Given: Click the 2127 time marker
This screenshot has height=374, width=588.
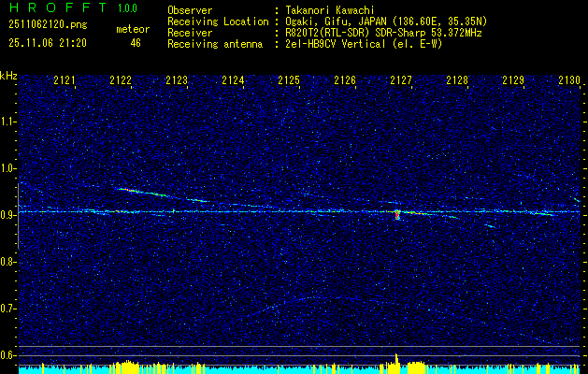Looking at the screenshot, I should click(401, 79).
